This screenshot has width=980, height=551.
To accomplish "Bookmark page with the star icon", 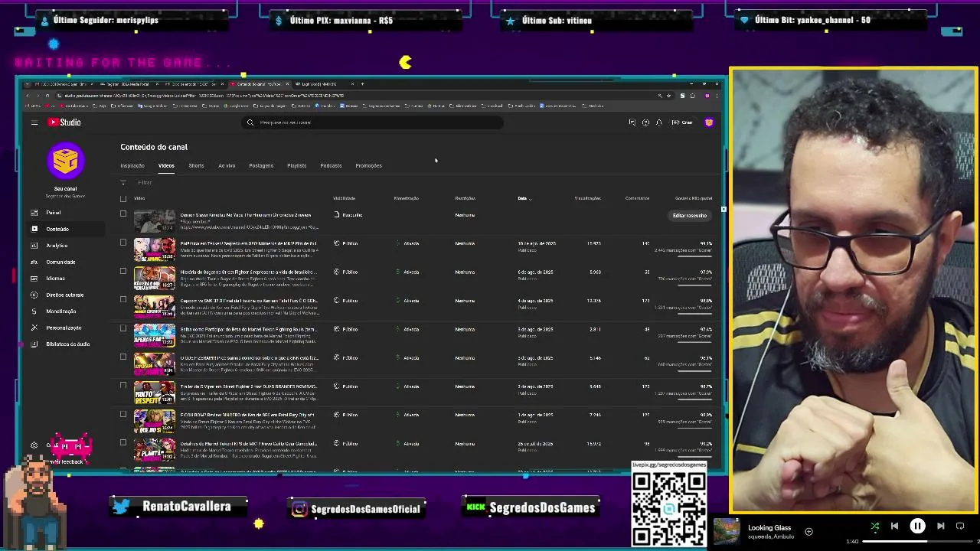I will pyautogui.click(x=668, y=96).
